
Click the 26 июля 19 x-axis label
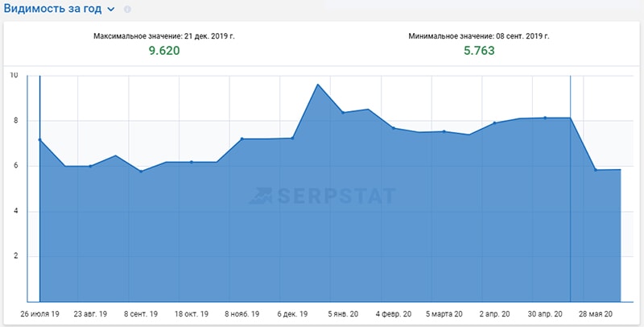pos(39,313)
